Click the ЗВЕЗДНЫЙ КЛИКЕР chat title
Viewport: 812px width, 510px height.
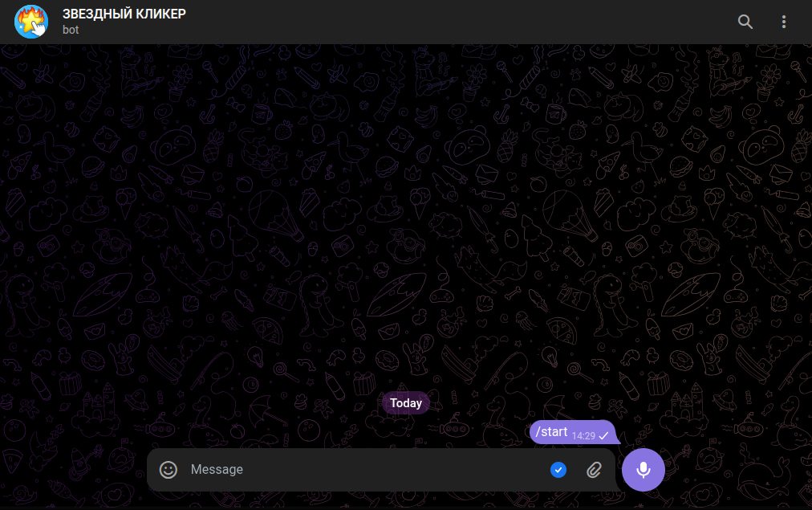tap(124, 14)
